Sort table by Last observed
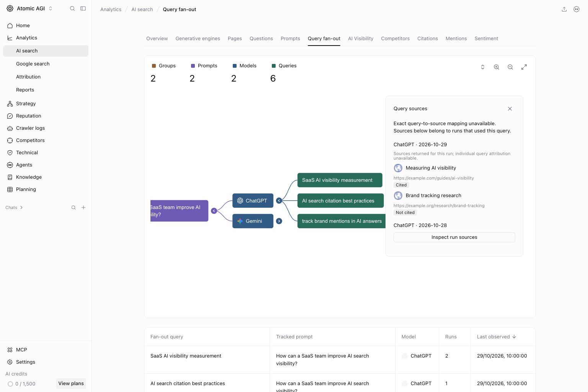 point(497,337)
